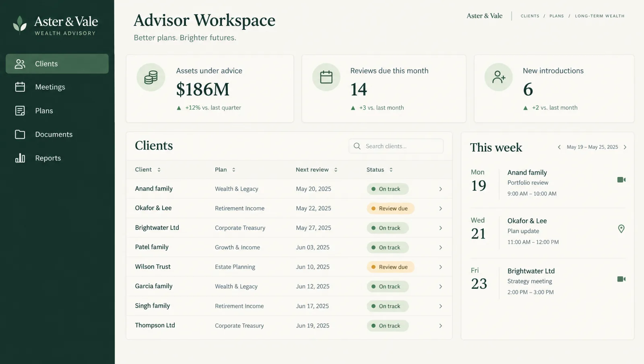Sort table by Next review column
The image size is (644, 364).
click(336, 170)
